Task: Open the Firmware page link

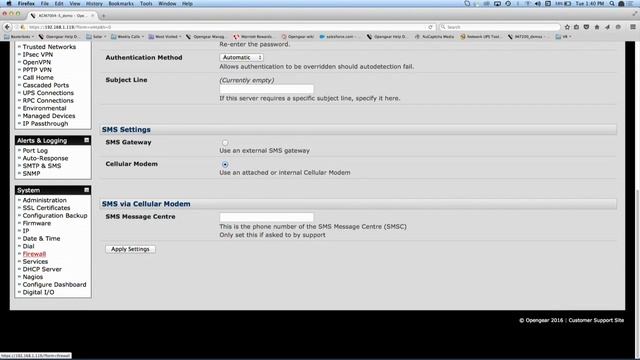Action: click(x=37, y=223)
